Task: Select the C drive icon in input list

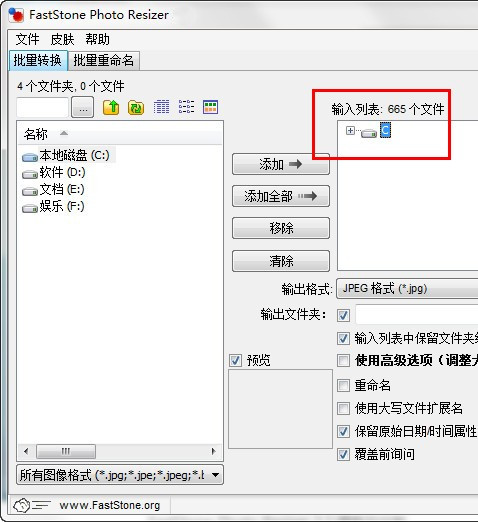Action: [369, 133]
